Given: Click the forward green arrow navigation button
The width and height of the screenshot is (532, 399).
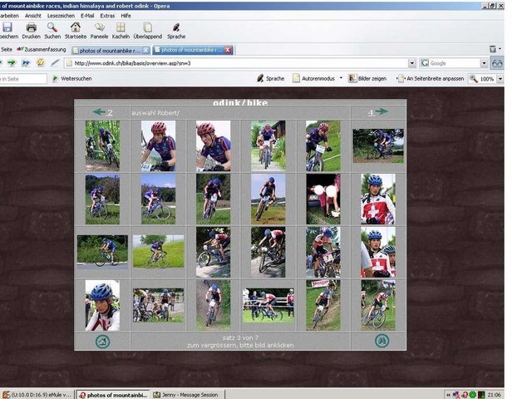Looking at the screenshot, I should coord(12,63).
